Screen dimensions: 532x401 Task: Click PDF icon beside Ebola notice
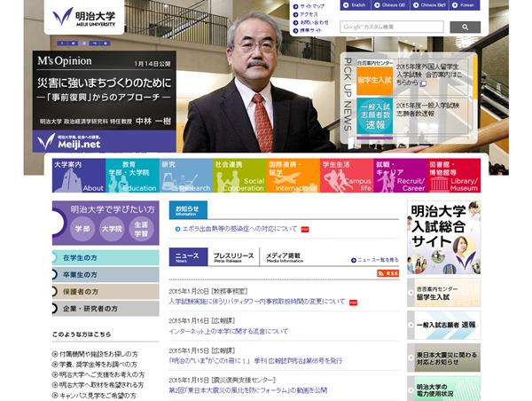click(305, 230)
